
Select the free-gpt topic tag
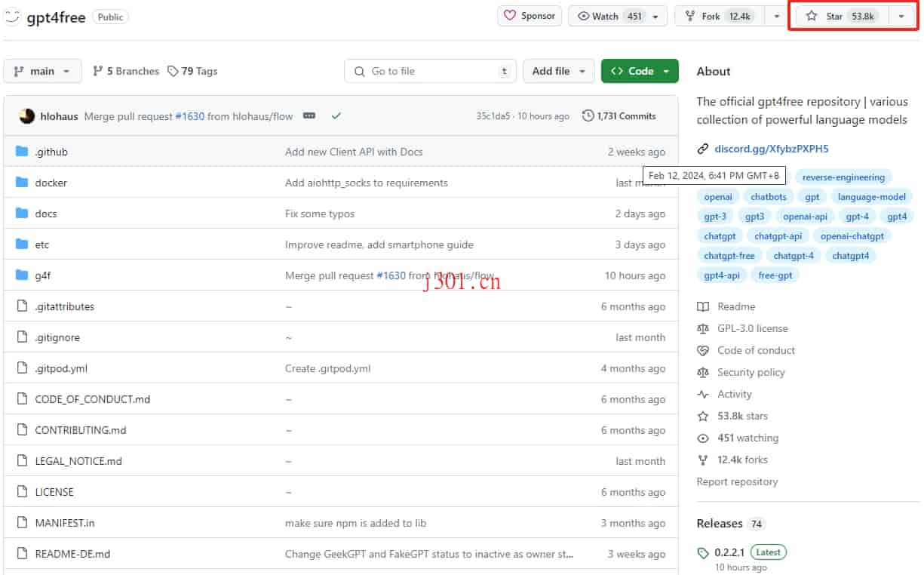pyautogui.click(x=775, y=275)
